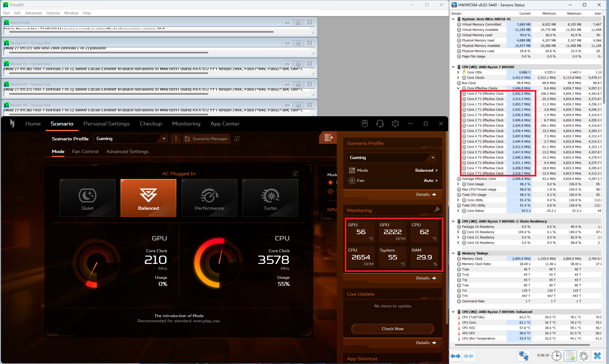The width and height of the screenshot is (609, 364).
Task: Switch to the Fan Control sub-tab
Action: 85,151
